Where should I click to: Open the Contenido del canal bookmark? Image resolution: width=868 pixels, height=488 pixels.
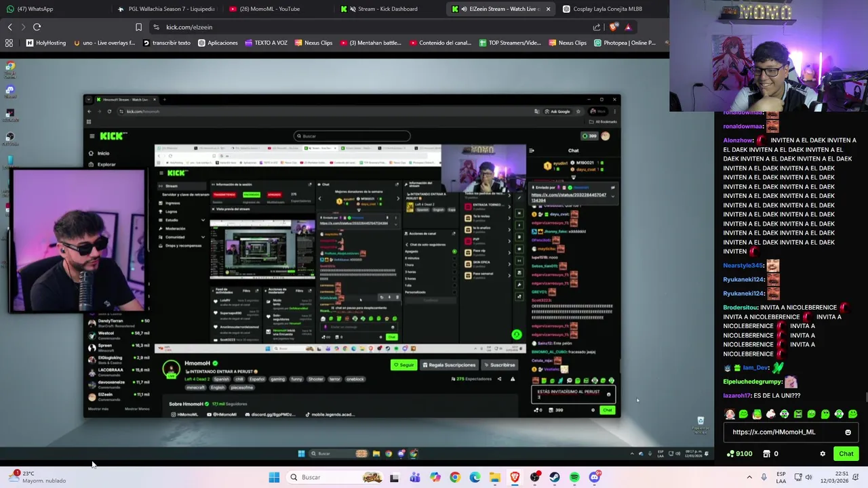tap(440, 43)
